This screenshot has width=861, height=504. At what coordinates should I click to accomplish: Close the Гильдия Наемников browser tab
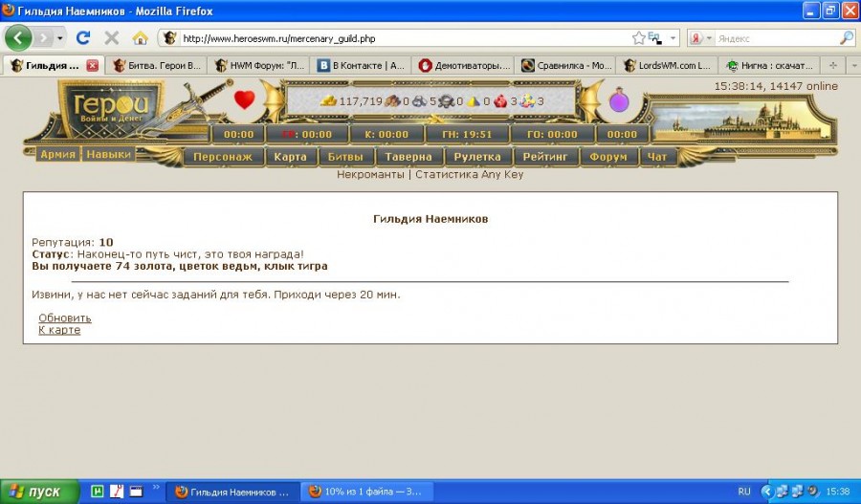point(92,66)
